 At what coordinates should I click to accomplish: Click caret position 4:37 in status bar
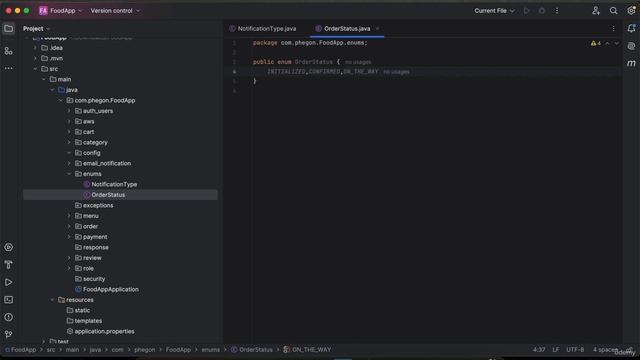pyautogui.click(x=539, y=350)
